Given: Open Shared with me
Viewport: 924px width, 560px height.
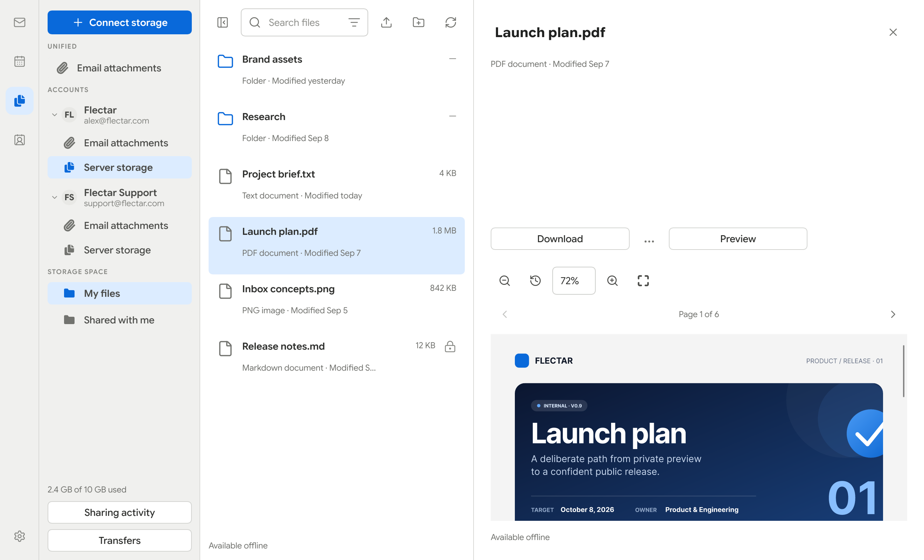Looking at the screenshot, I should pos(120,320).
